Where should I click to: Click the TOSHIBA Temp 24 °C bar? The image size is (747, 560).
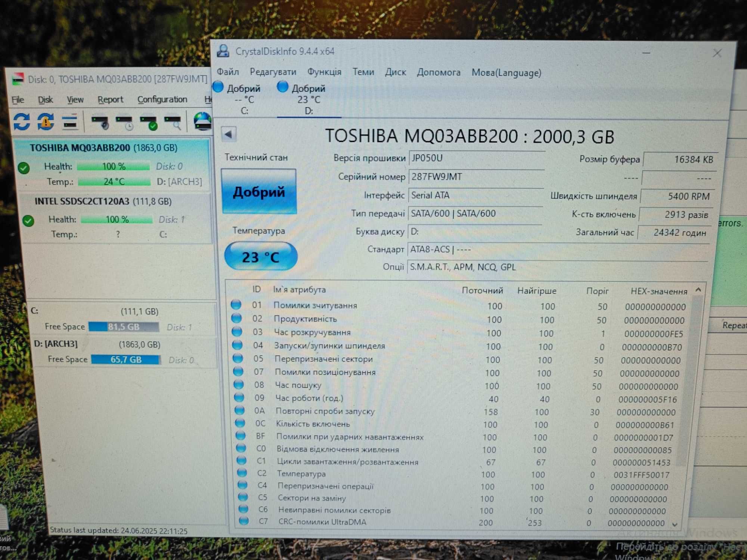coord(114,181)
